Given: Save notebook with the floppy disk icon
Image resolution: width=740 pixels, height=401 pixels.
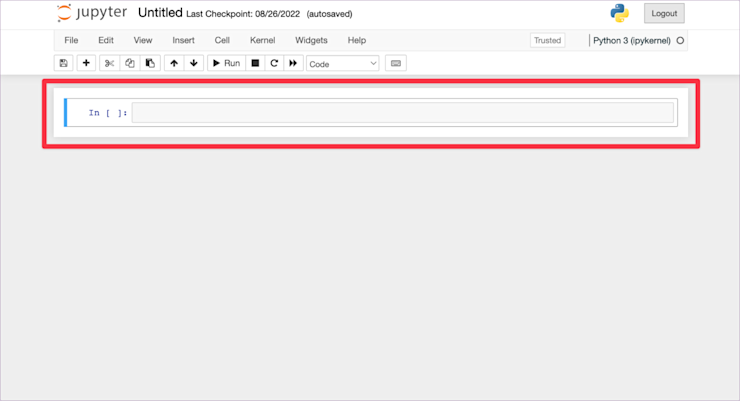Looking at the screenshot, I should point(64,63).
